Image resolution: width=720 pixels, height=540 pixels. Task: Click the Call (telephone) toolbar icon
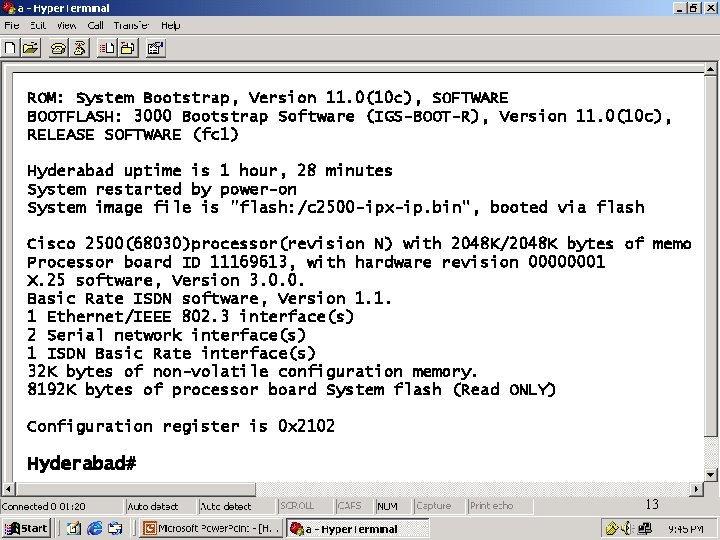[x=58, y=48]
